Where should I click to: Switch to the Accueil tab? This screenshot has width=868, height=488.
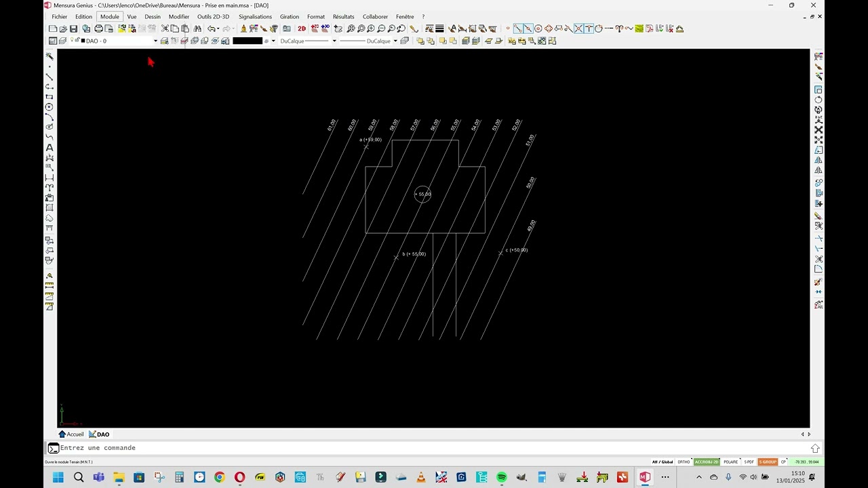[71, 434]
